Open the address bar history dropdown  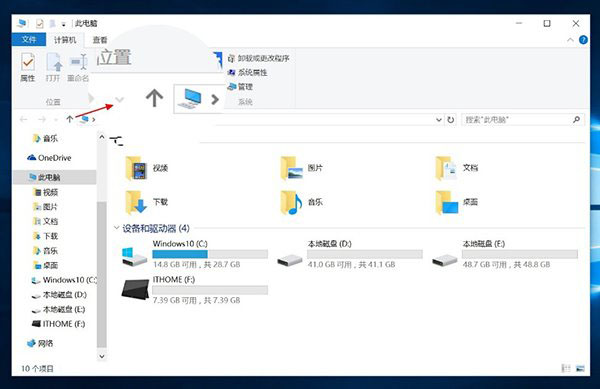(439, 120)
